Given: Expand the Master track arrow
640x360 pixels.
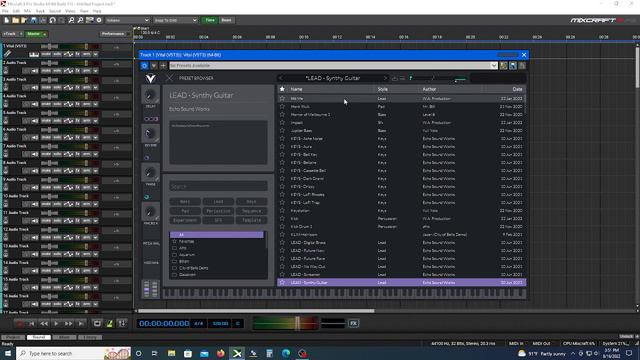Looking at the screenshot, I should 44,34.
